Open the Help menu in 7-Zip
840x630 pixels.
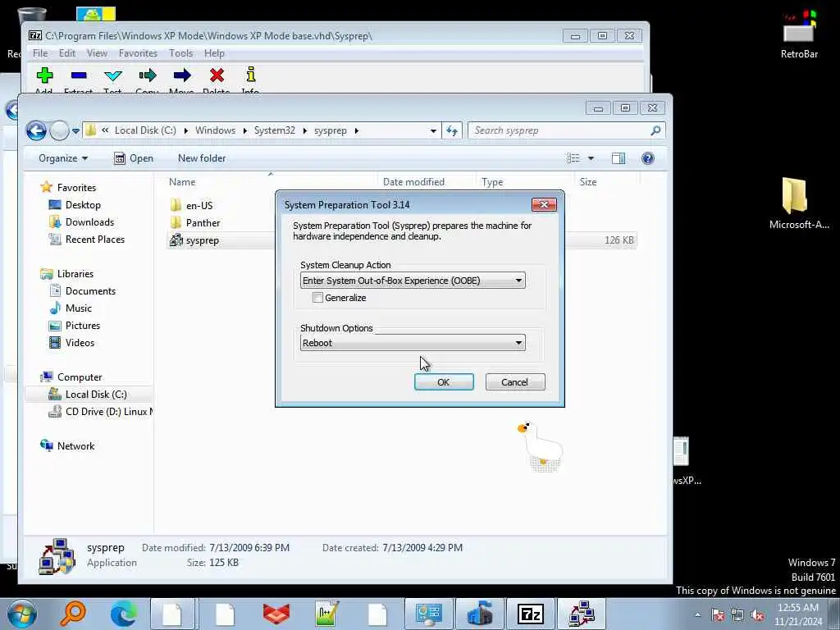[214, 53]
